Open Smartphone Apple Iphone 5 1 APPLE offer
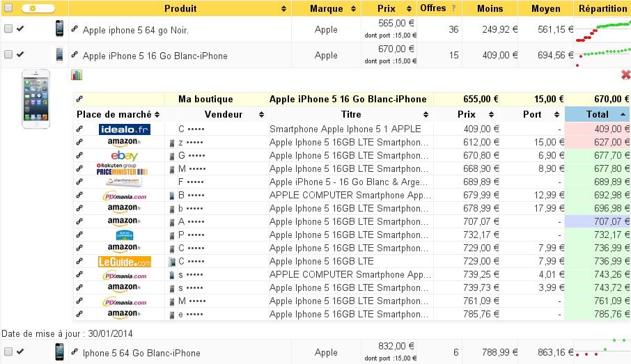Screen dimensions: 631x364 345,129
